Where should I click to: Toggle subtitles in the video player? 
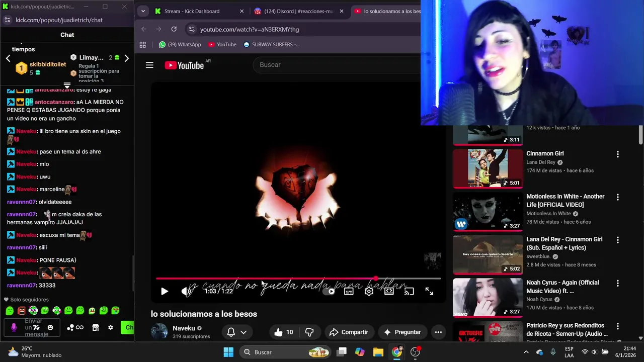[349, 291]
